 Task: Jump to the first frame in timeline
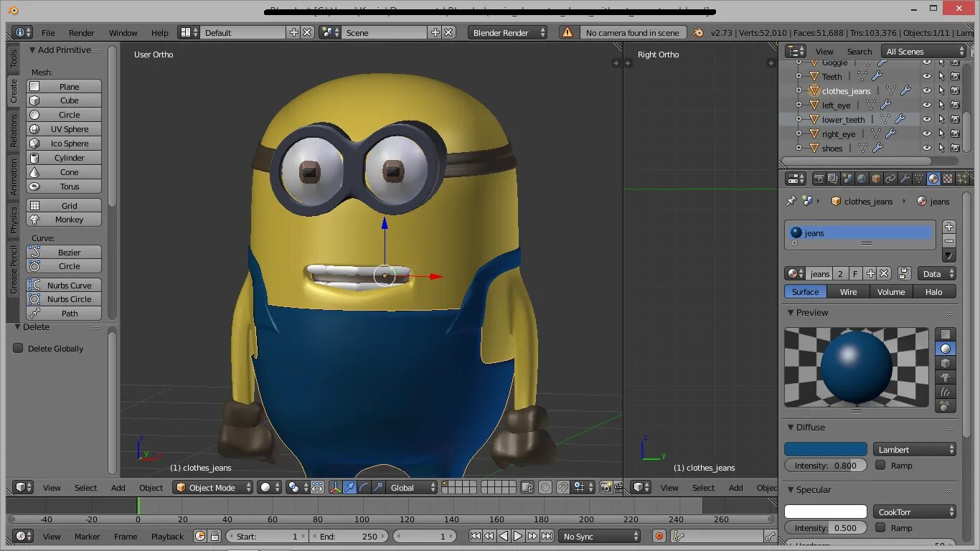pyautogui.click(x=475, y=536)
